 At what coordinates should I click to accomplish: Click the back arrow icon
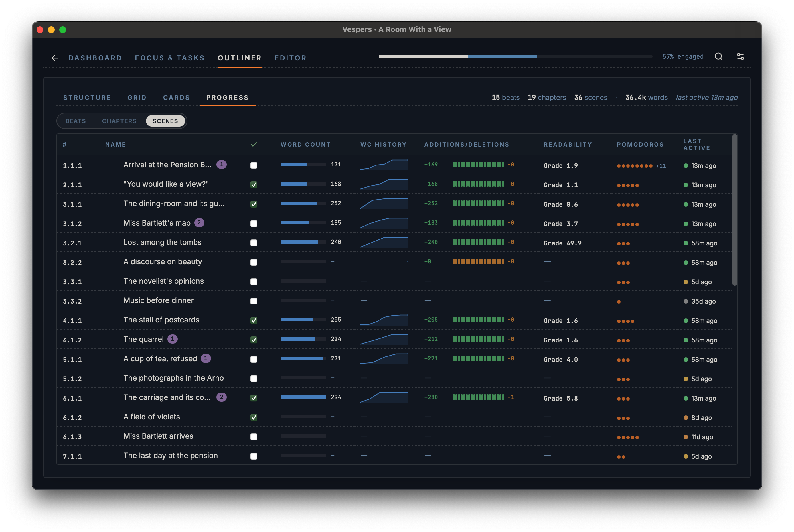click(55, 58)
